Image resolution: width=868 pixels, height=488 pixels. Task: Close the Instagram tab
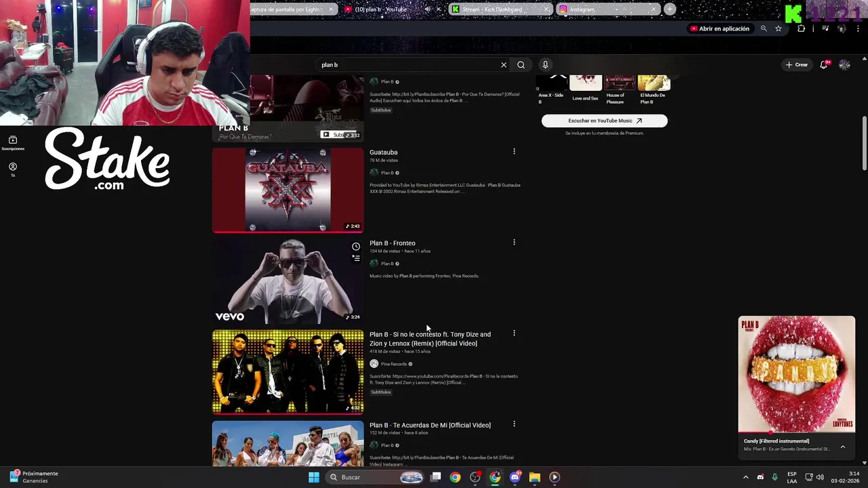coord(653,9)
